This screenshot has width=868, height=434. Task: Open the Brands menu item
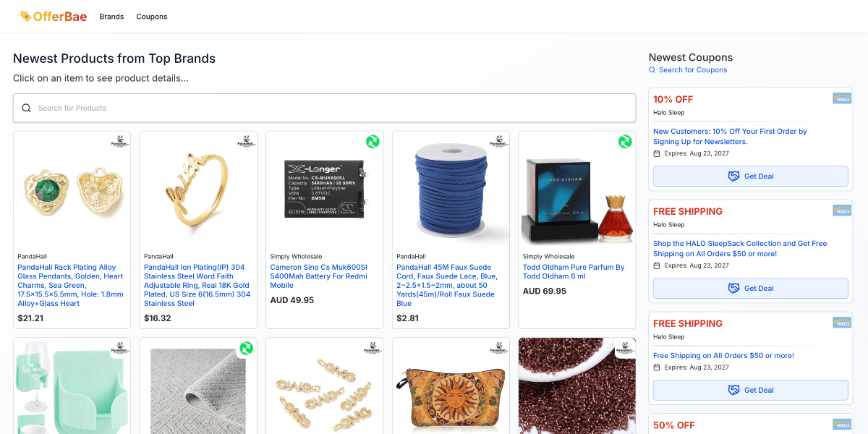click(x=111, y=17)
